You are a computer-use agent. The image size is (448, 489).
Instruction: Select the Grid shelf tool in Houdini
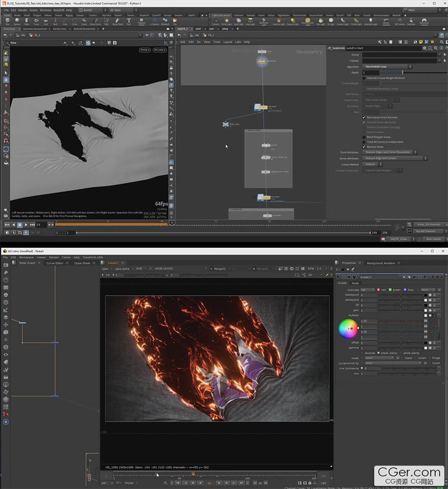(46, 21)
